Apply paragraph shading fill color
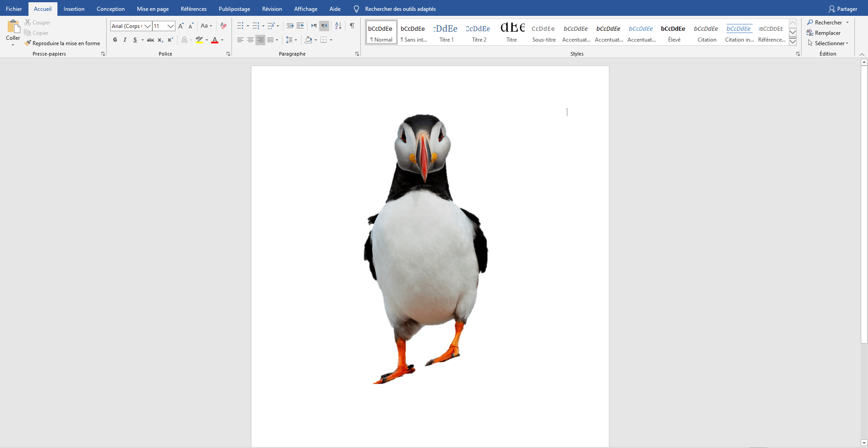The width and height of the screenshot is (868, 448). [308, 40]
